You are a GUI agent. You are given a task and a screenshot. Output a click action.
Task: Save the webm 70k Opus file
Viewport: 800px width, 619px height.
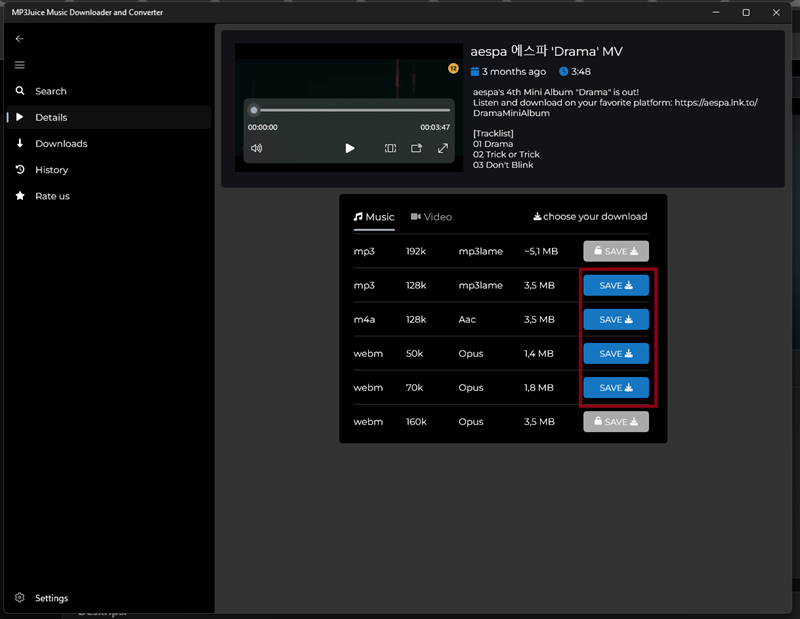click(x=616, y=388)
